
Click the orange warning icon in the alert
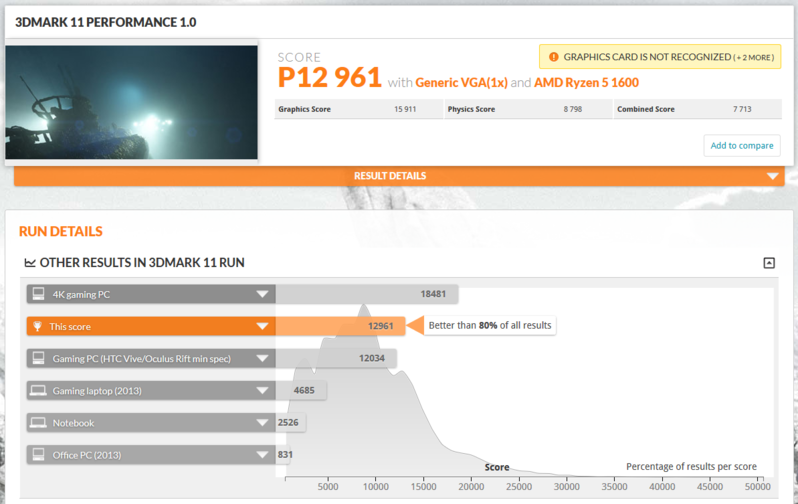pyautogui.click(x=553, y=57)
